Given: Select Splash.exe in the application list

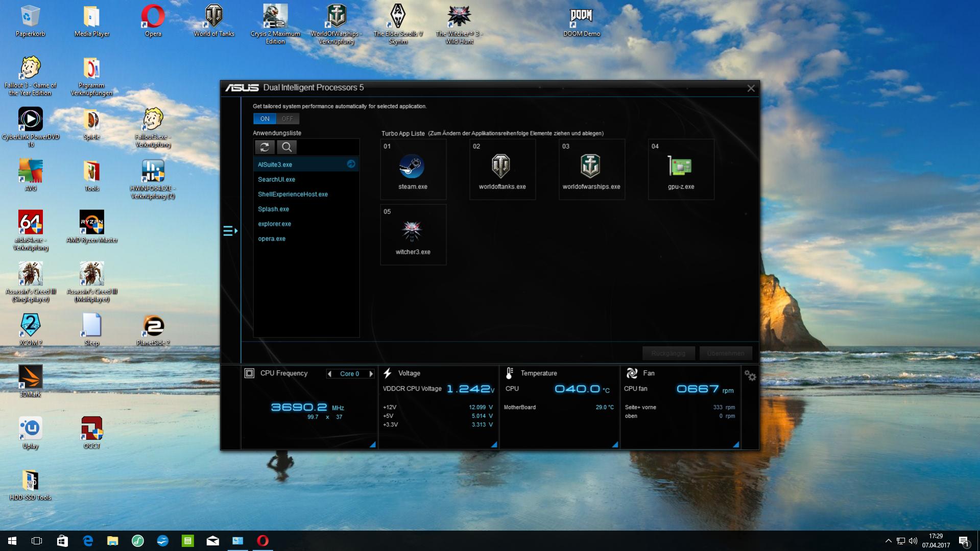Looking at the screenshot, I should click(306, 209).
